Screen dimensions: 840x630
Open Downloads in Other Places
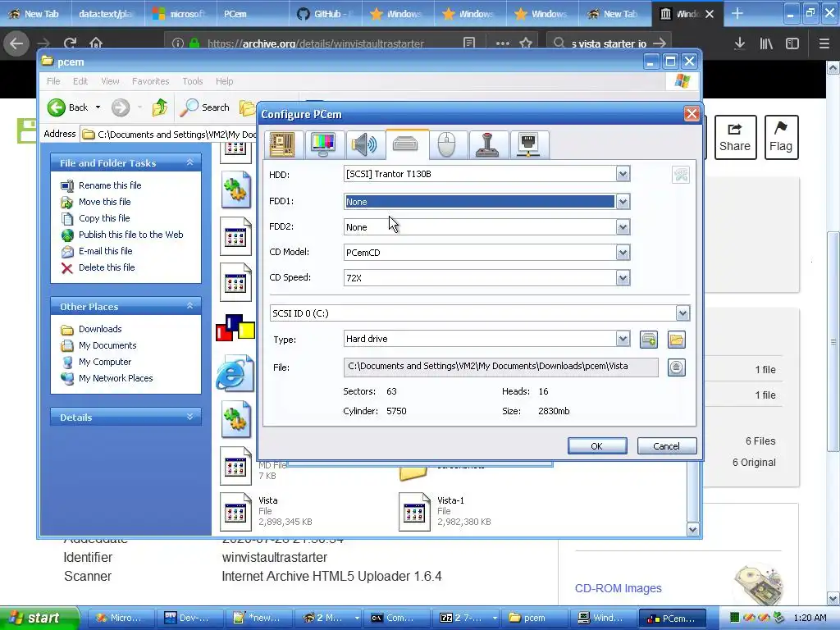click(x=100, y=329)
